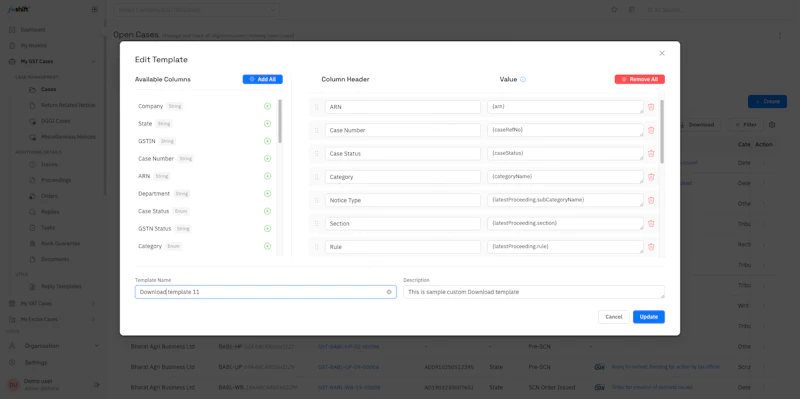
Task: Edit the {latestProceeding.section} value field
Action: 565,223
